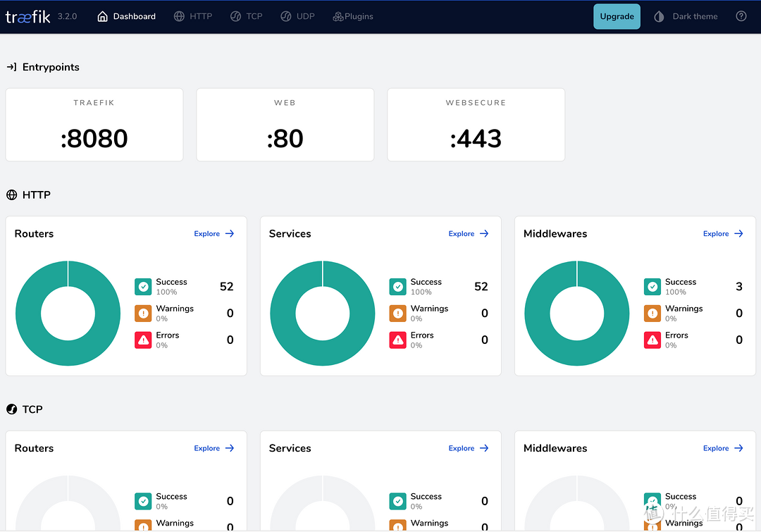Click the TCP section heading icon

(x=11, y=409)
